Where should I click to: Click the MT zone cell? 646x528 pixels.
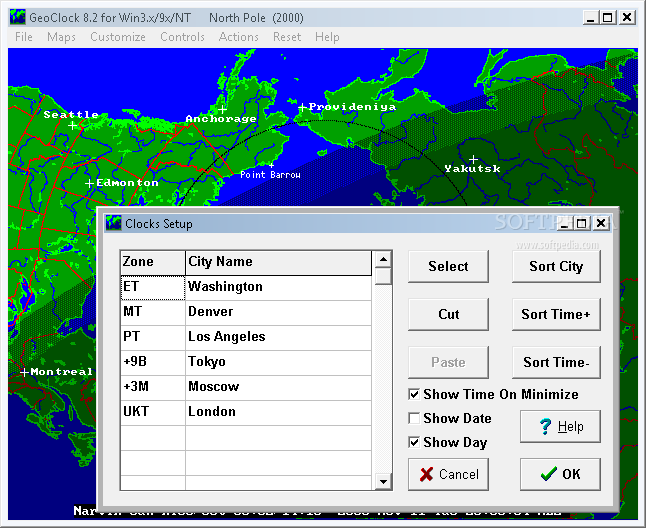point(153,312)
